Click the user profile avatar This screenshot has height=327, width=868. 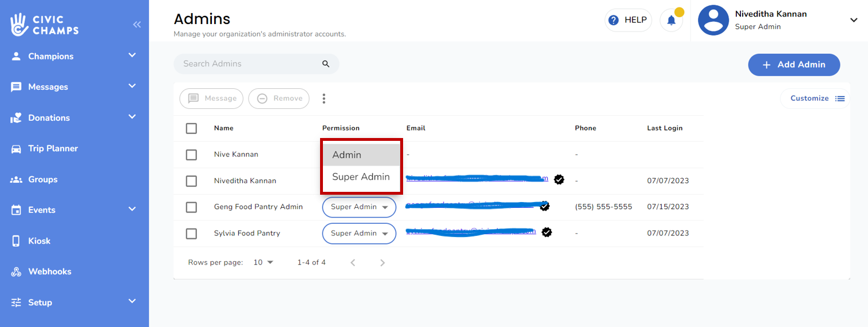[713, 21]
